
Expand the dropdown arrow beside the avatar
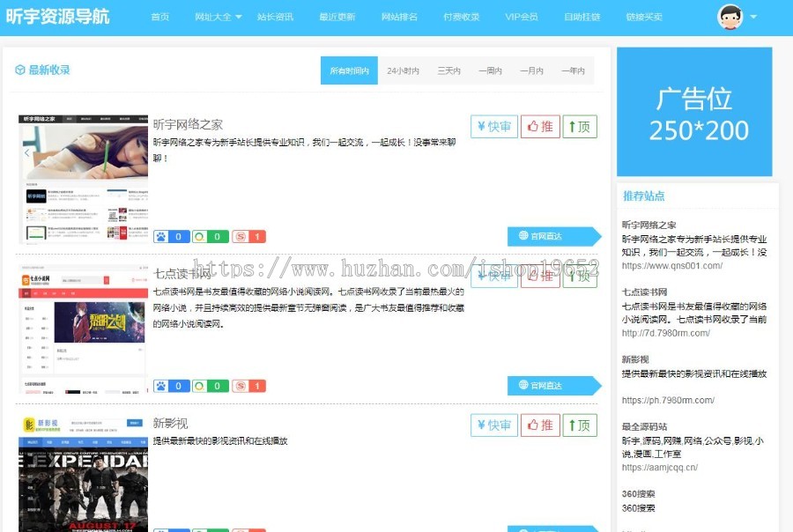pyautogui.click(x=753, y=17)
